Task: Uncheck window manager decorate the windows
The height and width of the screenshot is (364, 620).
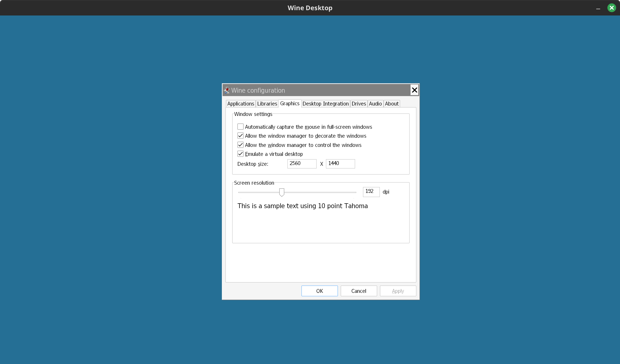Action: click(x=240, y=136)
